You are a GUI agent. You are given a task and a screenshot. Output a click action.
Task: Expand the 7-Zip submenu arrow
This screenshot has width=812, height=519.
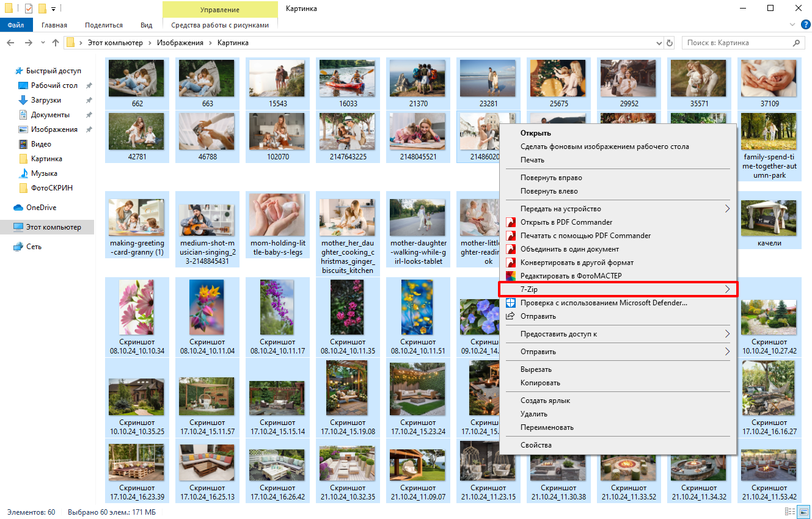[727, 289]
